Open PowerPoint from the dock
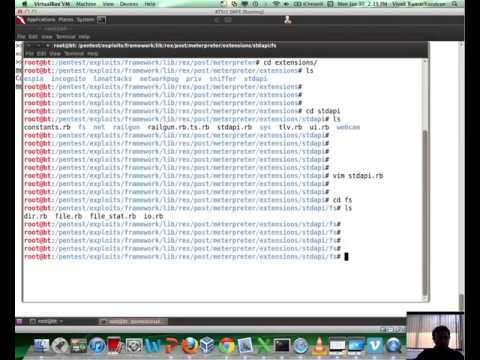This screenshot has width=480, height=360. (x=171, y=346)
